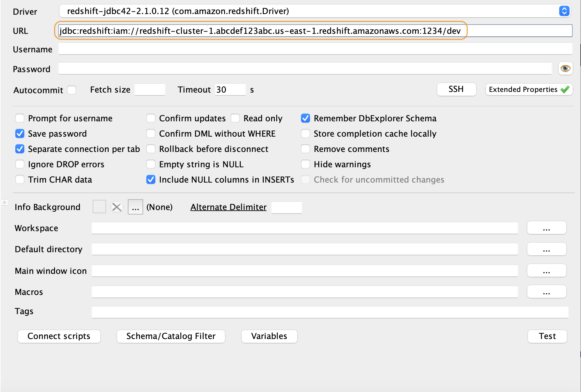
Task: Enable Separate connection per tab
Action: tap(19, 149)
